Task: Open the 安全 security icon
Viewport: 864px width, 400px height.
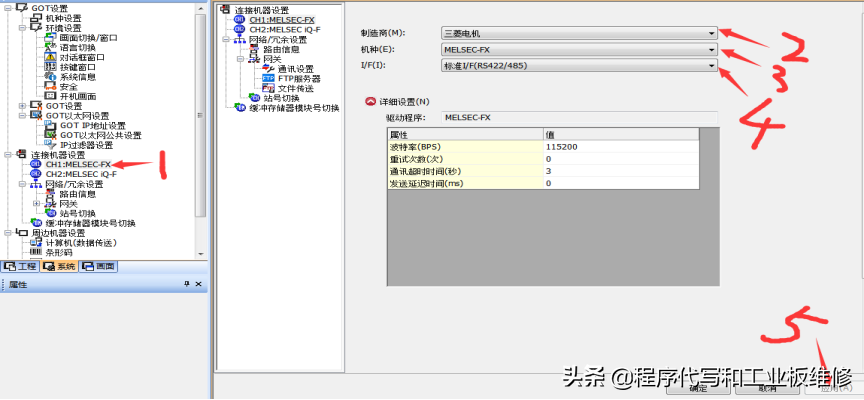Action: [x=51, y=87]
